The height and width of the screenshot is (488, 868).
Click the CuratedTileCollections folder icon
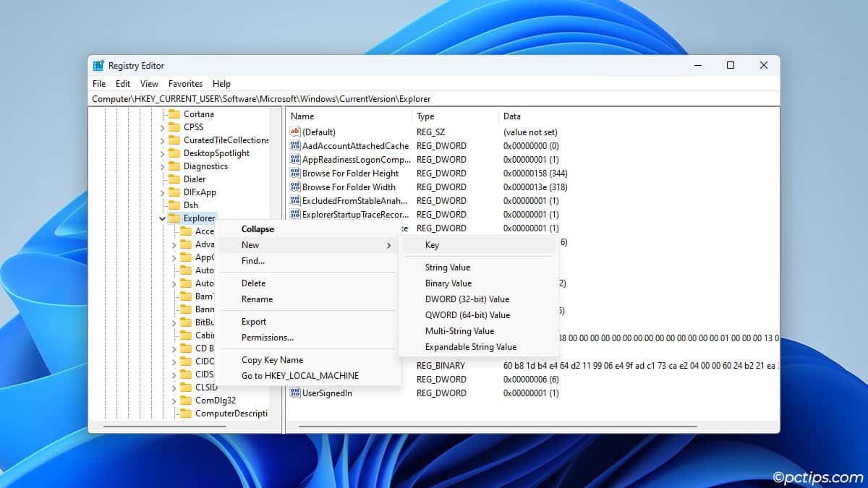pyautogui.click(x=174, y=140)
